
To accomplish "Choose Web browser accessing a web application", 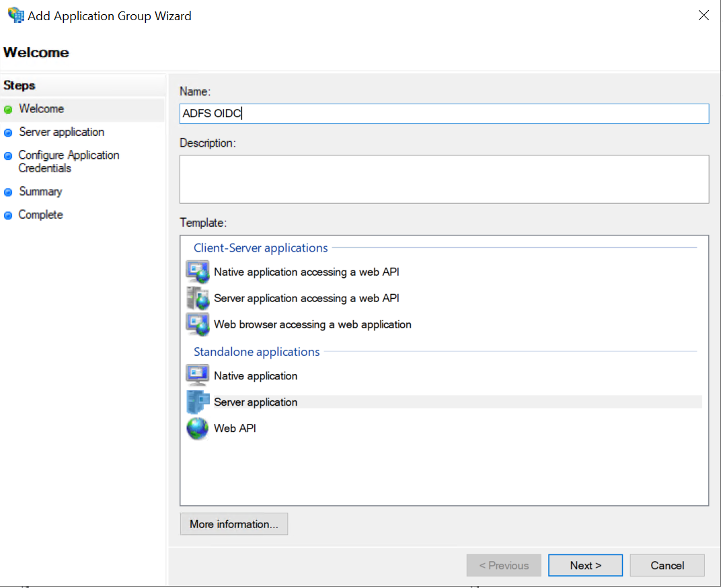I will click(312, 325).
